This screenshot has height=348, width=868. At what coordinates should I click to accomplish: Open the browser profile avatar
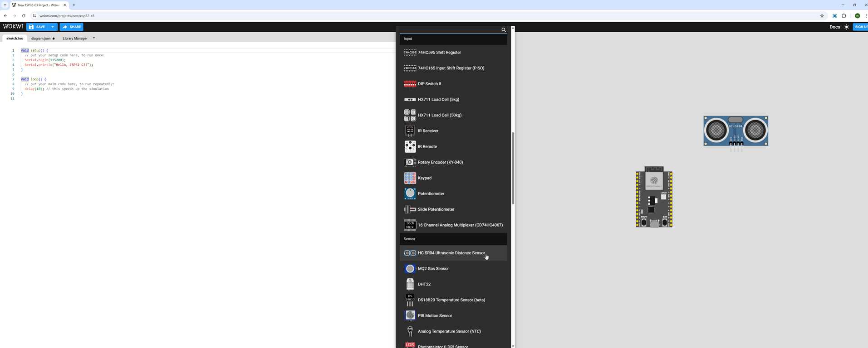857,16
